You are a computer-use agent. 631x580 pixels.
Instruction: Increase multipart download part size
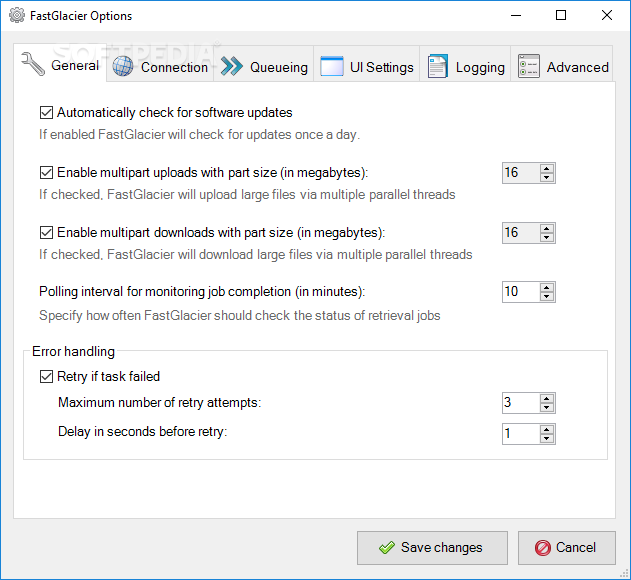[546, 228]
